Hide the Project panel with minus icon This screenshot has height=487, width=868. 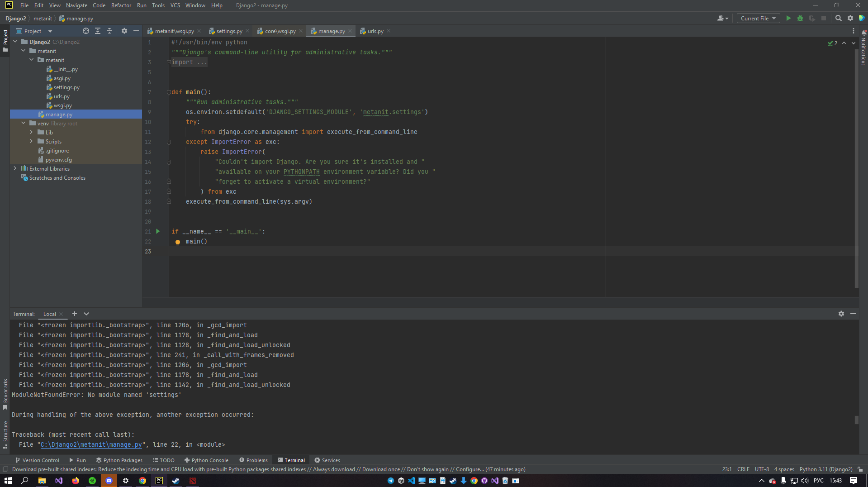pyautogui.click(x=136, y=31)
